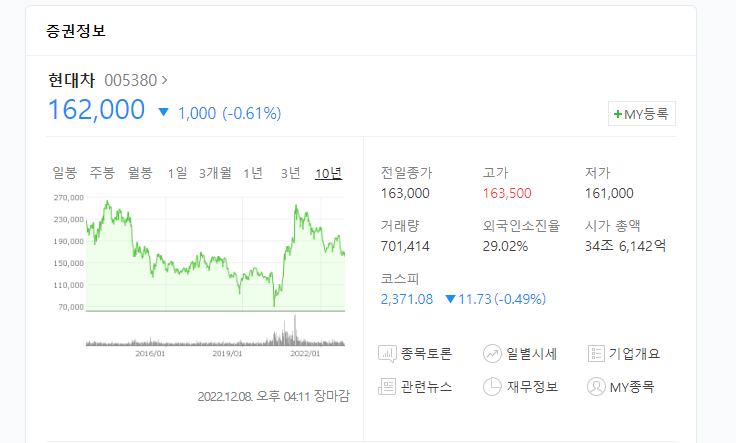This screenshot has width=736, height=443.
Task: Open the 기업개요 company overview icon
Action: 596,353
